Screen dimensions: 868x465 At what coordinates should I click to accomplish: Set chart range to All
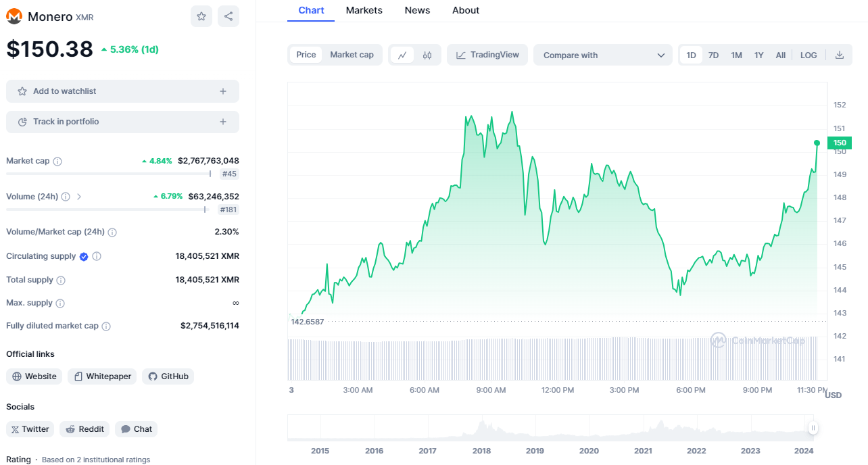click(x=781, y=55)
